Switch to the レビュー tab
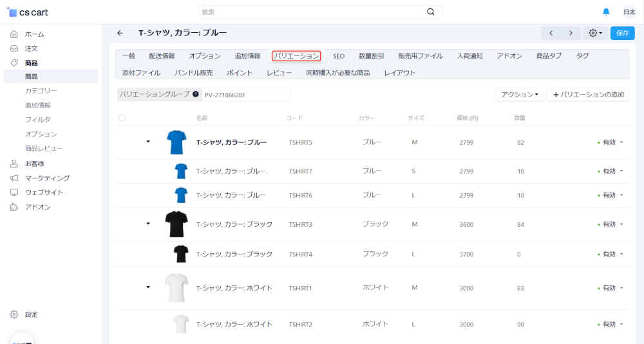The image size is (644, 344). 279,73
